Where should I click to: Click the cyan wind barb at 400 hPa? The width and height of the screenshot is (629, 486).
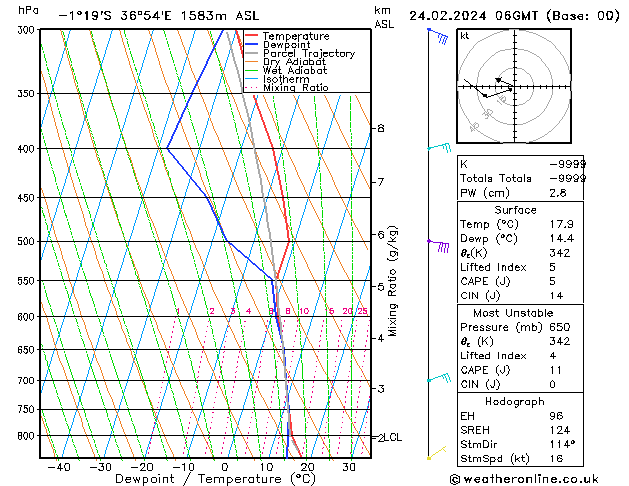click(x=438, y=148)
